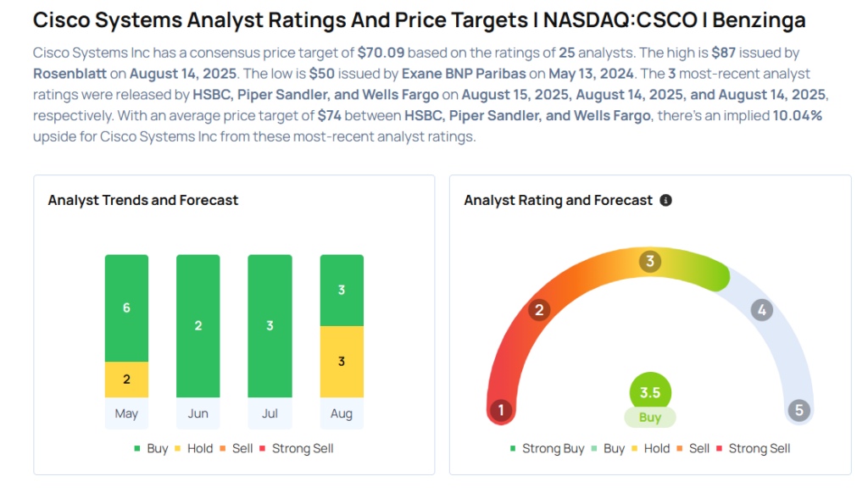Select the May column label
The width and height of the screenshot is (868, 493).
pos(126,414)
